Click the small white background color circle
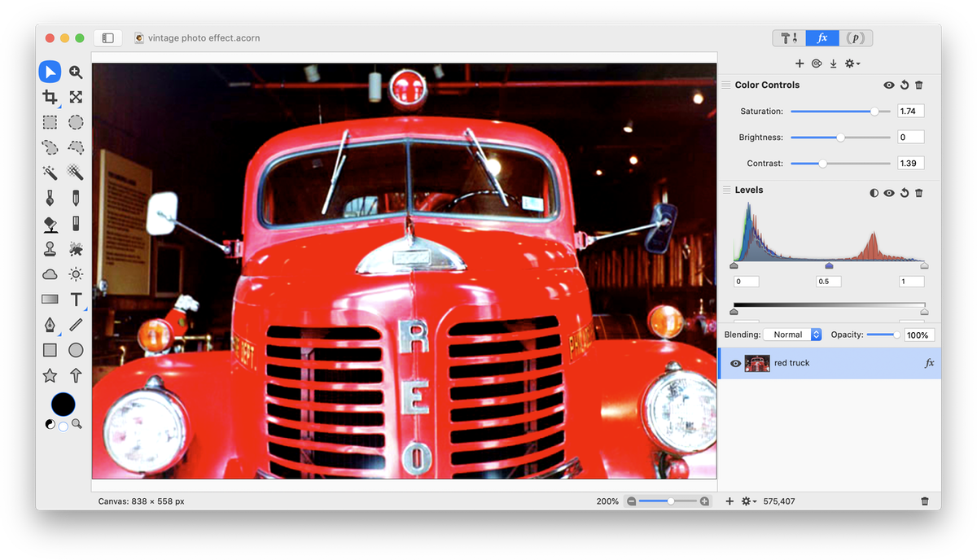977x560 pixels. pyautogui.click(x=64, y=427)
